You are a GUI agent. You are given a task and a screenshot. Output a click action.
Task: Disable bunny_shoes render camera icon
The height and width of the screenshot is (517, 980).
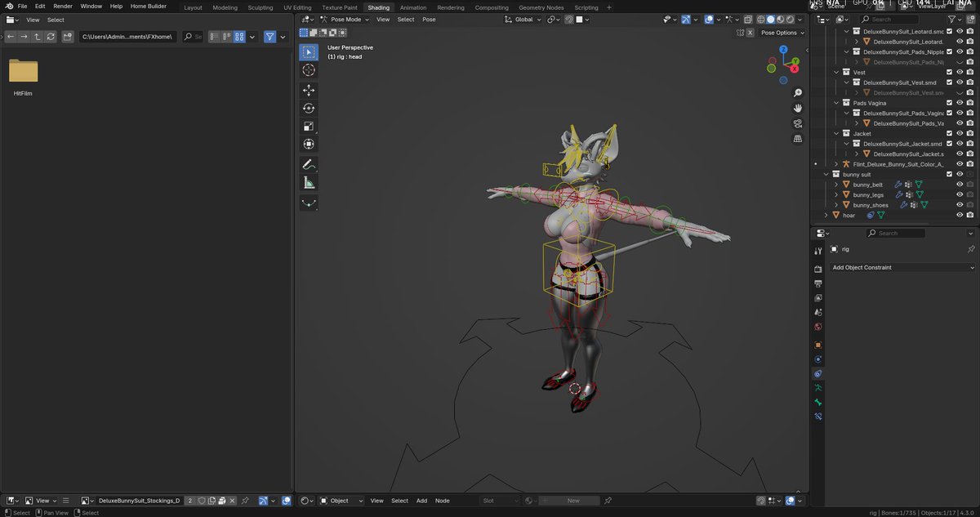point(969,205)
